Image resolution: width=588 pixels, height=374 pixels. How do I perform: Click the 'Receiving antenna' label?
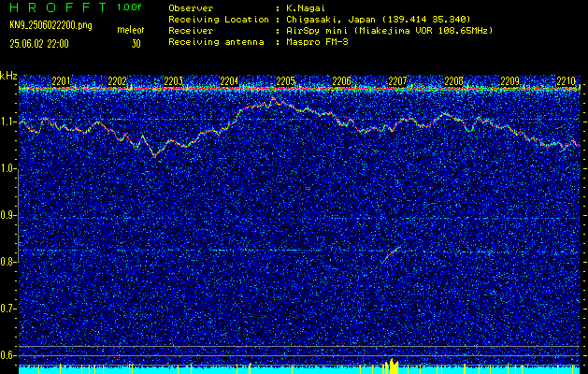pyautogui.click(x=216, y=42)
